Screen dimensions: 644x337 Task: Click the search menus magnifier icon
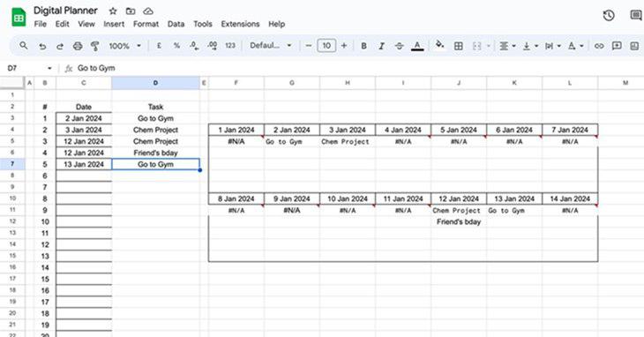coord(24,46)
